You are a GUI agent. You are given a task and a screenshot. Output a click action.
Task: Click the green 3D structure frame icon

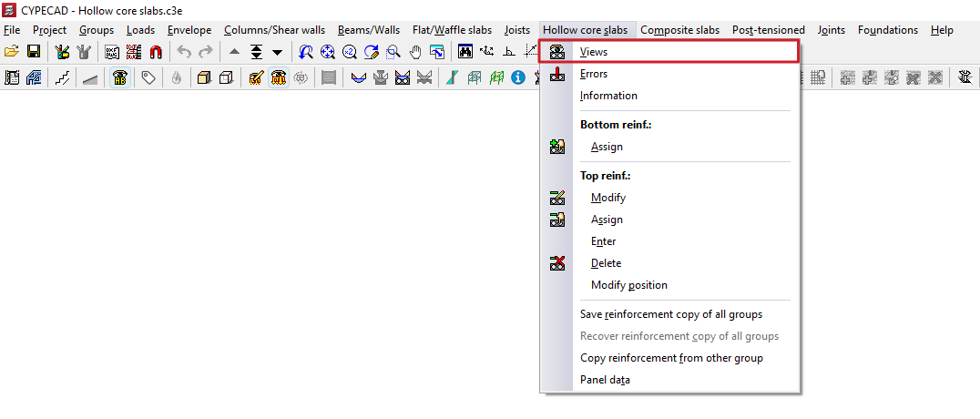pyautogui.click(x=496, y=78)
